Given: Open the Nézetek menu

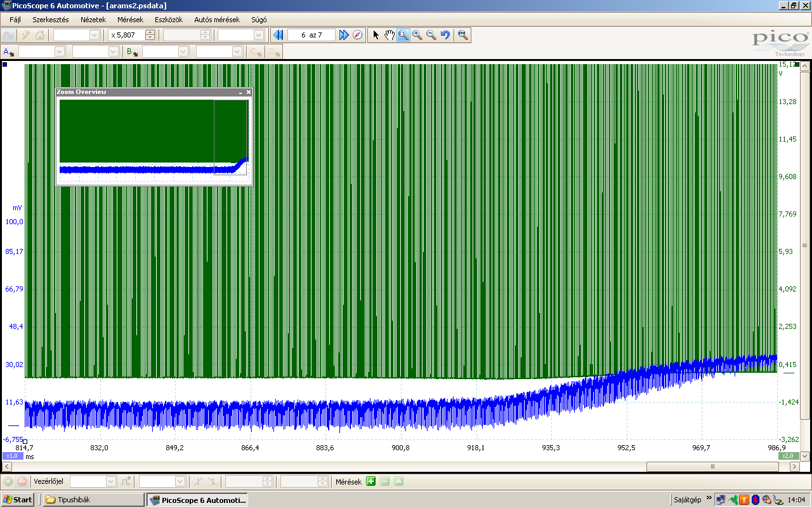Looking at the screenshot, I should pyautogui.click(x=93, y=20).
